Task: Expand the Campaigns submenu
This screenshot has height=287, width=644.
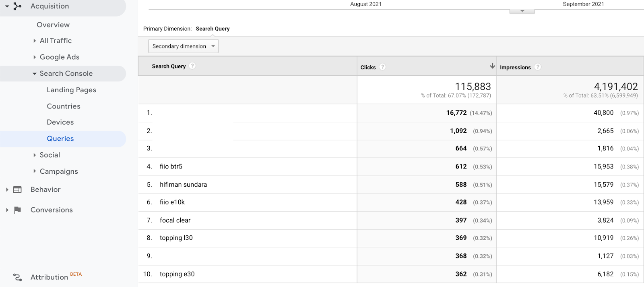Action: 35,171
